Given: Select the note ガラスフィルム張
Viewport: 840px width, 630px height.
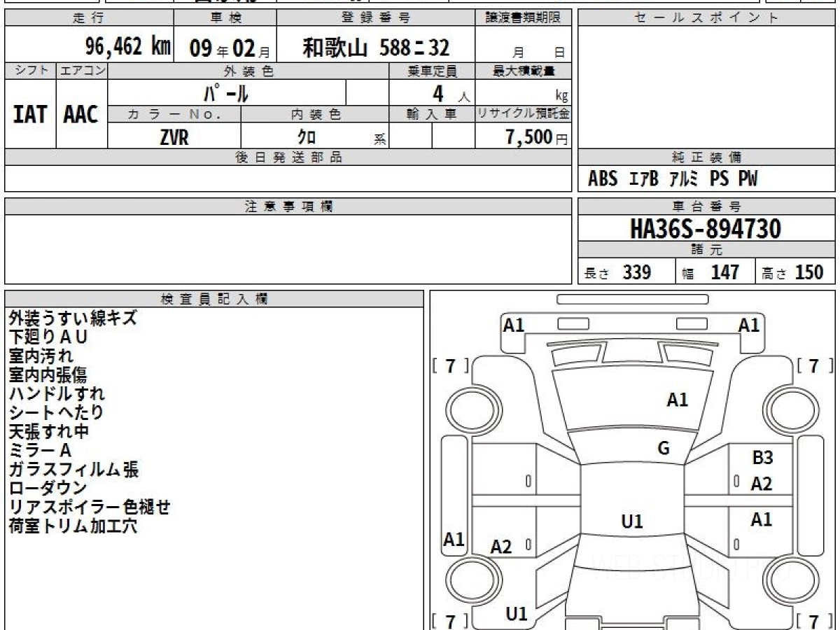Looking at the screenshot, I should click(73, 469).
